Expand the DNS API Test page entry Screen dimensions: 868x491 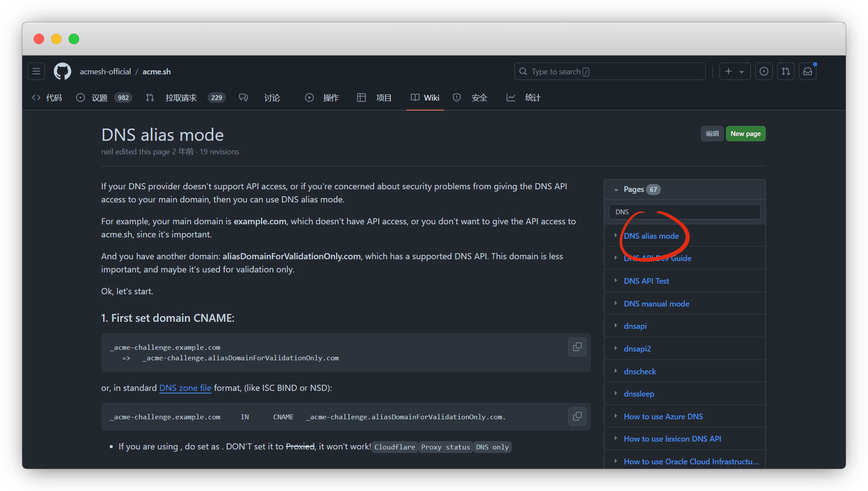point(615,280)
